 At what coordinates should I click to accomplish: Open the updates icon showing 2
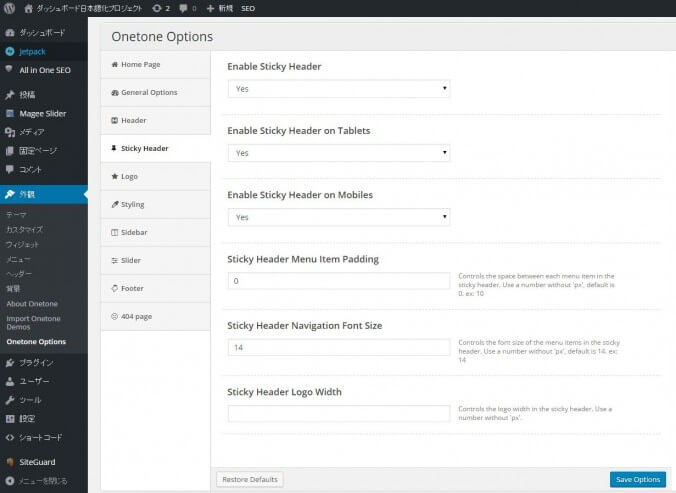(x=160, y=8)
